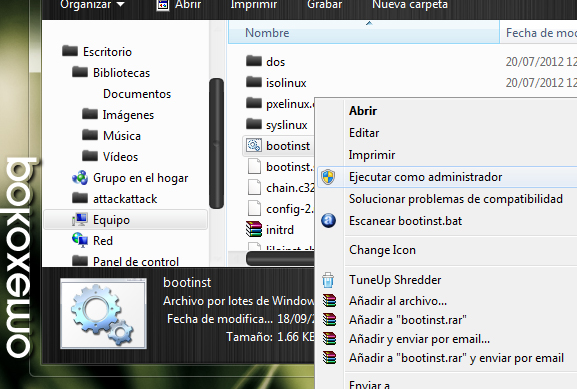Choose Añadir al archivo... entry
Viewport: 577px width, 389px height.
[x=398, y=301]
